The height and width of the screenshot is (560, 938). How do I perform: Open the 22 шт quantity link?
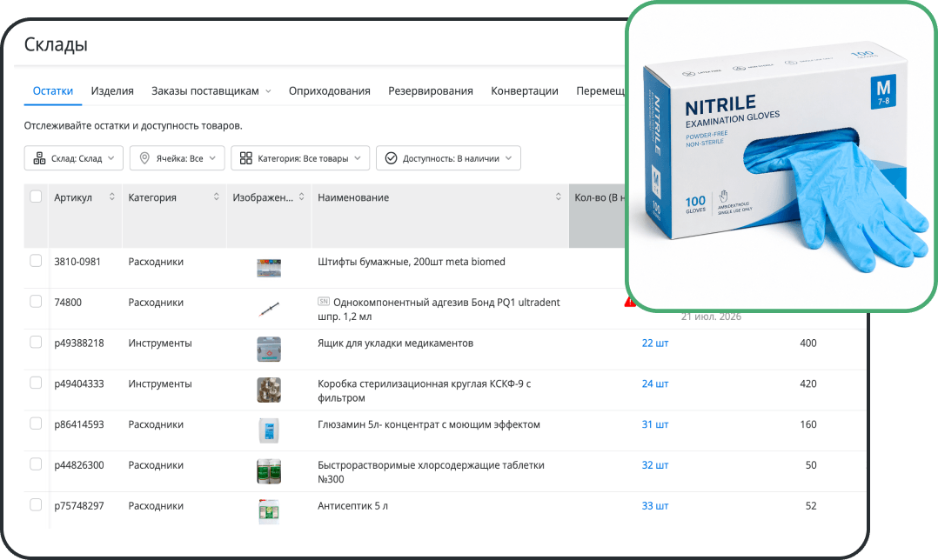click(x=655, y=343)
